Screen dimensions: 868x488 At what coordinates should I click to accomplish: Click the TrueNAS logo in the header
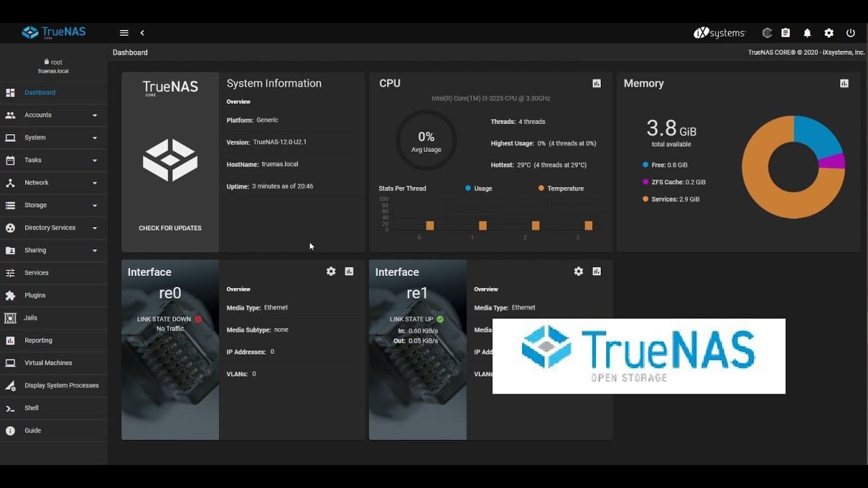(54, 32)
